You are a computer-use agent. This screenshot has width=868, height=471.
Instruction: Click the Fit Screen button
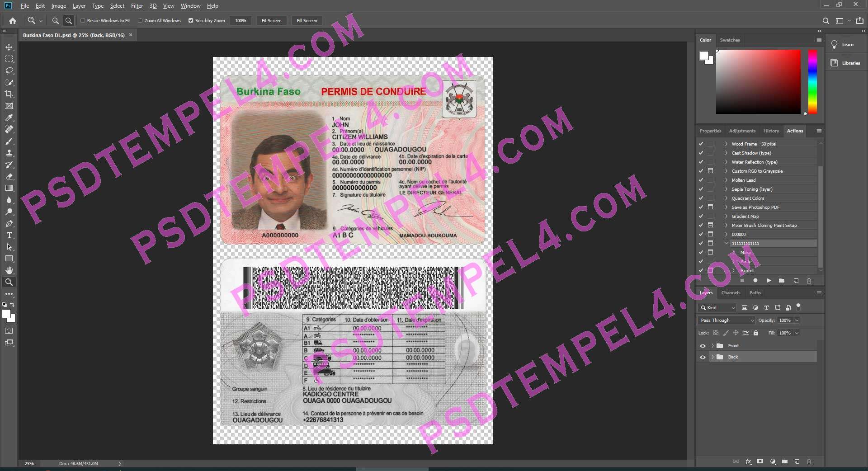point(271,20)
